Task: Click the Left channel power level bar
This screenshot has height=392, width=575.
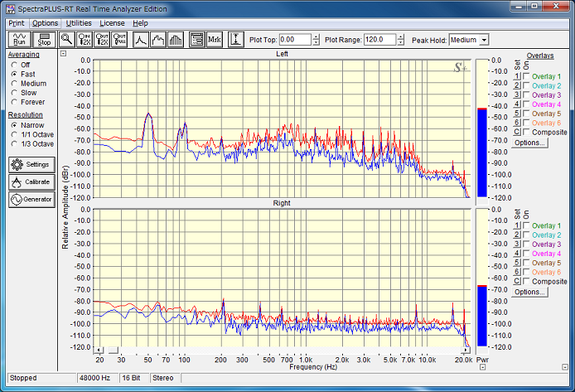Action: click(x=482, y=128)
